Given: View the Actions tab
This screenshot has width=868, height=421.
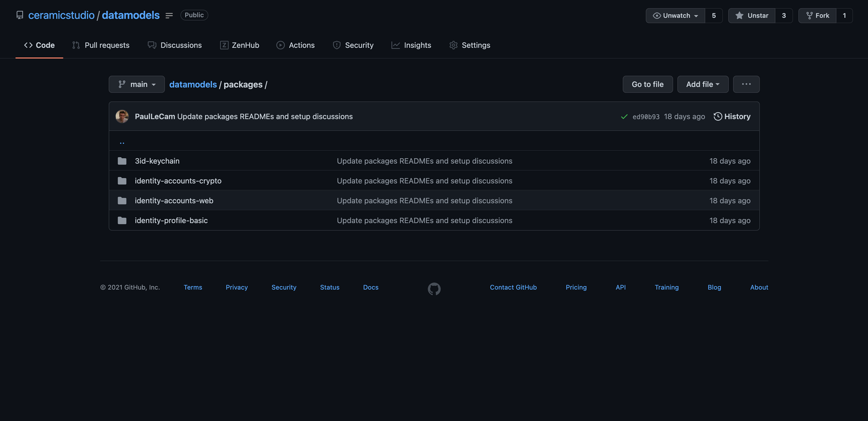Looking at the screenshot, I should point(296,45).
